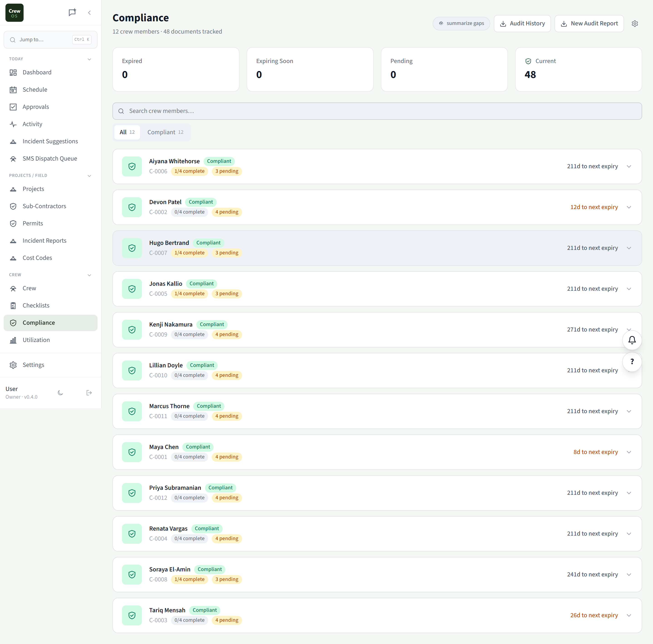Open notifications bell button
Viewport: 653px width, 644px height.
[x=632, y=340]
